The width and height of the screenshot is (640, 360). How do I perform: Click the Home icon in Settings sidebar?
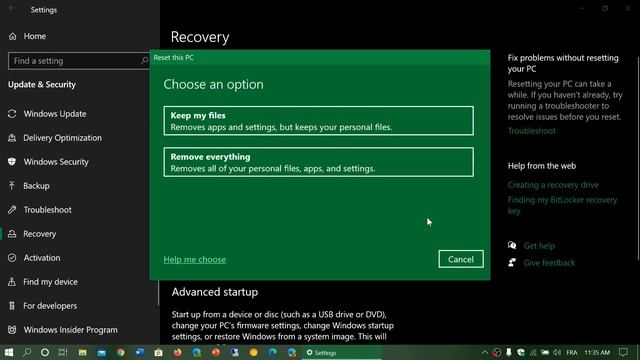(x=12, y=36)
